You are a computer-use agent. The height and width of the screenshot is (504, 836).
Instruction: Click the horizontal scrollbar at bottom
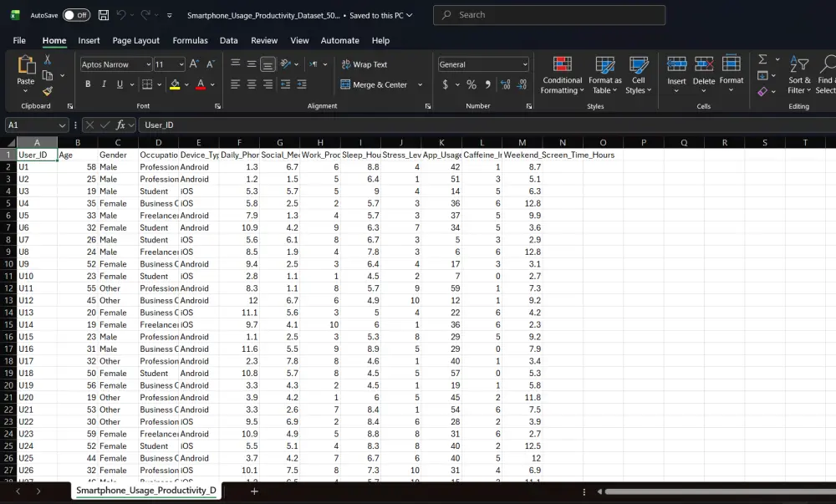[720, 491]
